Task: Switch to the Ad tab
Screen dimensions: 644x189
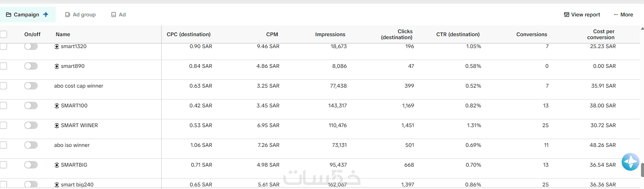Action: (x=118, y=15)
